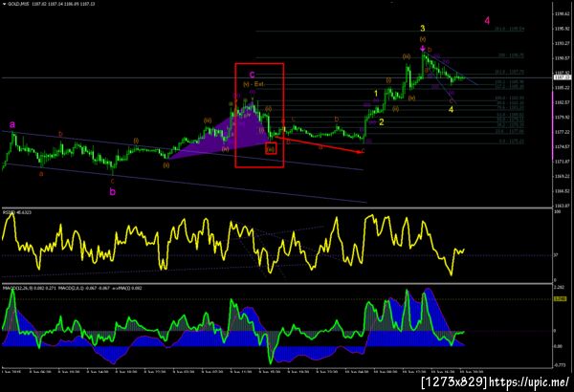Click the 1169.22 price on the axis

pos(562,177)
